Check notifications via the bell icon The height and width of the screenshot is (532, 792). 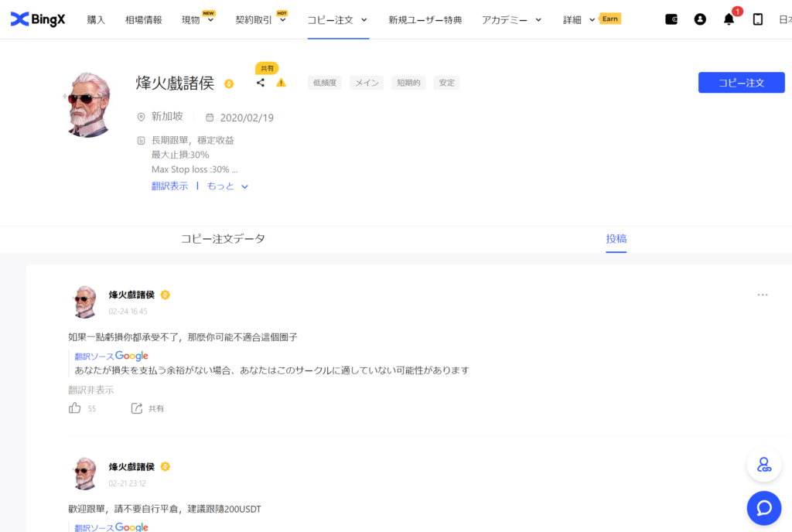(728, 19)
